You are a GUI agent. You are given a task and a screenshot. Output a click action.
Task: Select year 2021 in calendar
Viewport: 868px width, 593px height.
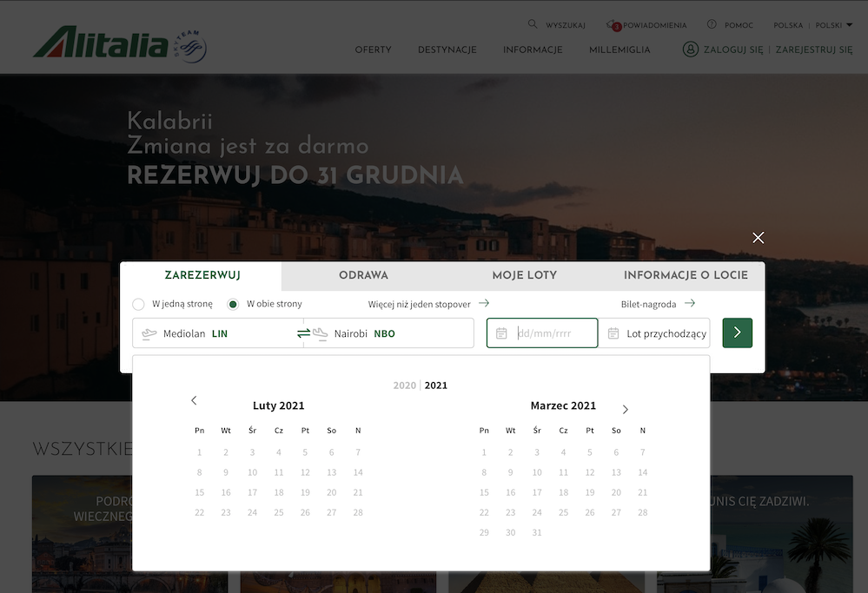click(x=435, y=385)
